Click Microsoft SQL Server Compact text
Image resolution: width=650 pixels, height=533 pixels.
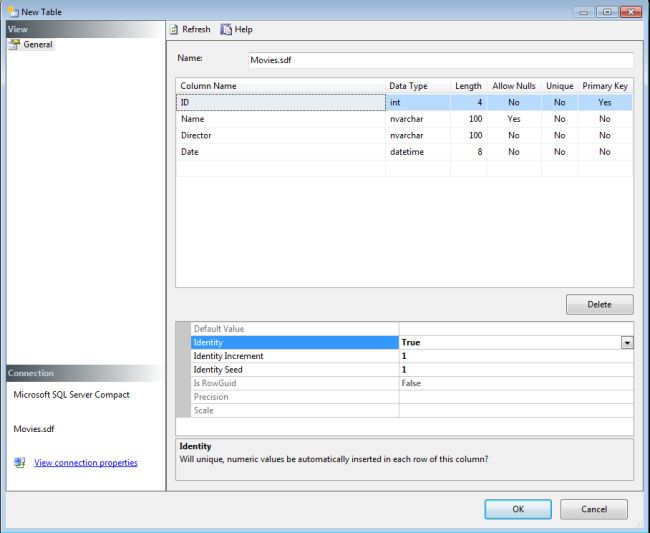coord(71,395)
